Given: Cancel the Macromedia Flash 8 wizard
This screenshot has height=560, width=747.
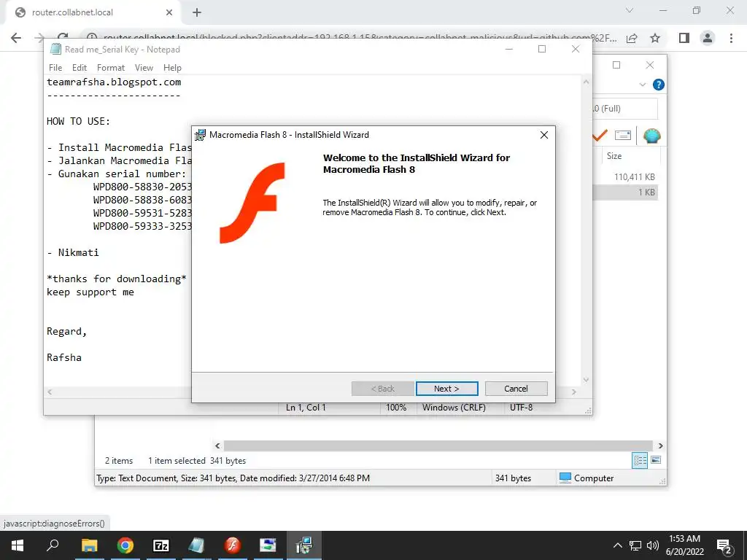Looking at the screenshot, I should click(x=516, y=389).
